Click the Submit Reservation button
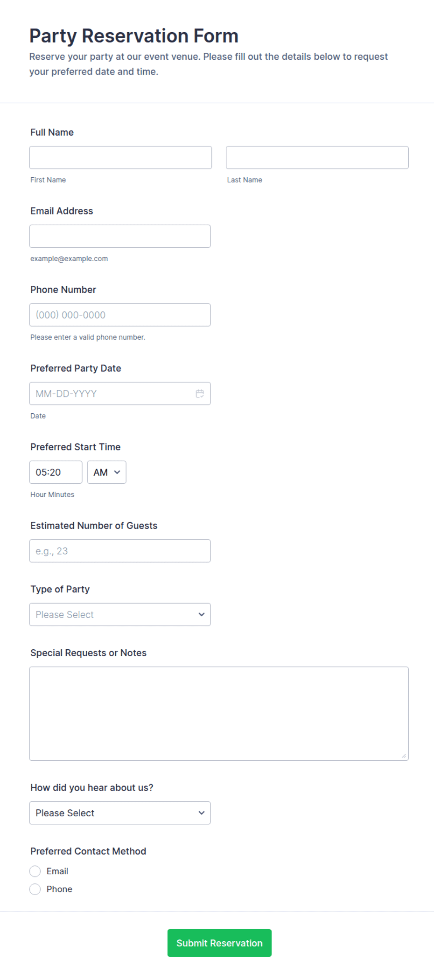 point(219,943)
